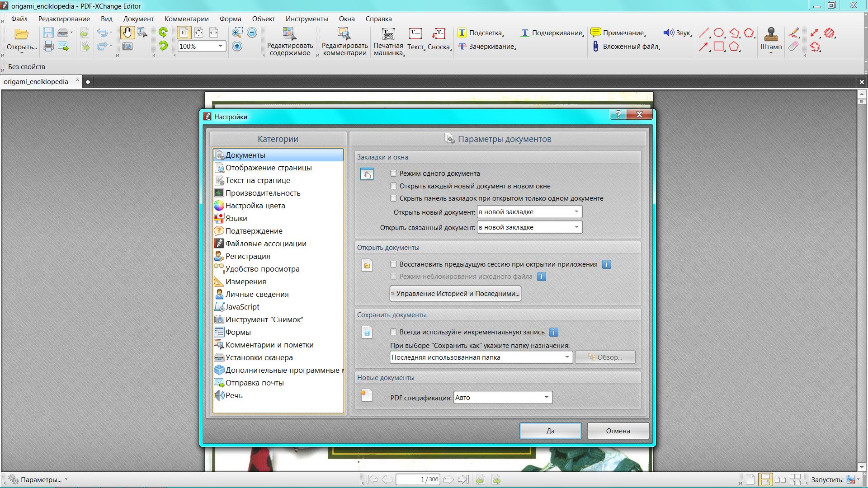Select the Sound annotation tool
The width and height of the screenshot is (868, 488).
677,33
